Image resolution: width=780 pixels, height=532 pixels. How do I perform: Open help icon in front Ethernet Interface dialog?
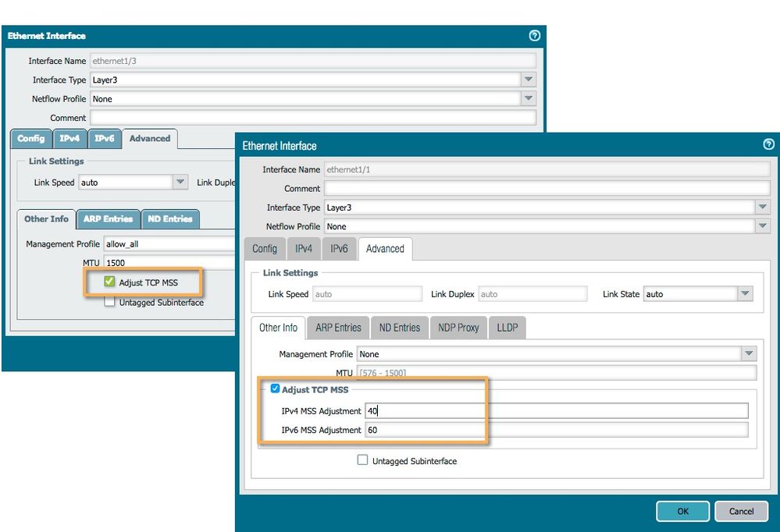tap(768, 144)
